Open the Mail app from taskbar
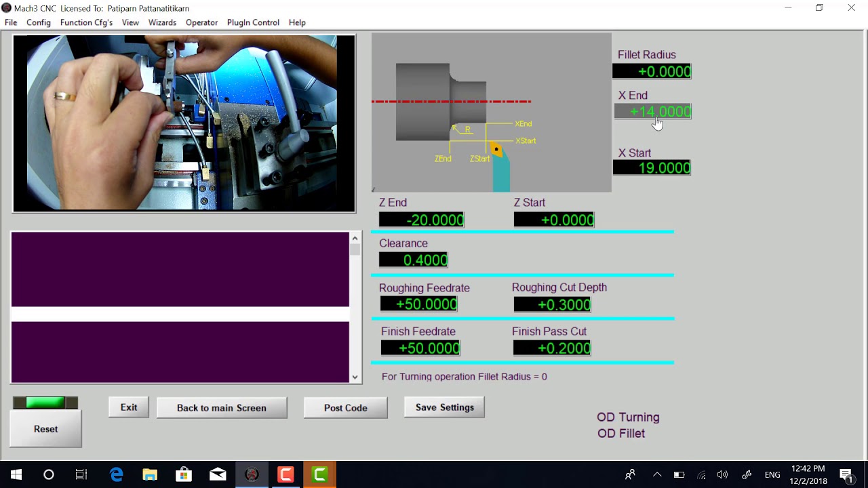This screenshot has width=868, height=488. coord(218,474)
